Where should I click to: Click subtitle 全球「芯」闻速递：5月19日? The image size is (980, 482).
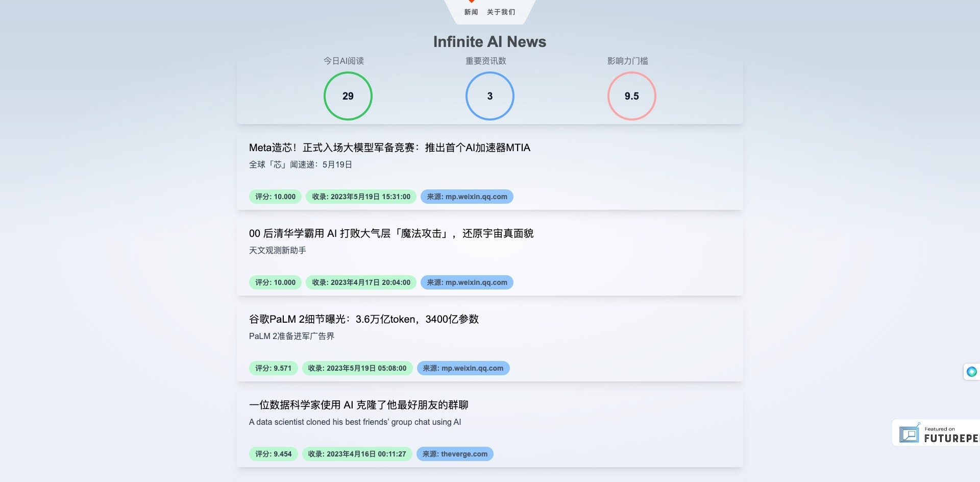click(x=301, y=164)
